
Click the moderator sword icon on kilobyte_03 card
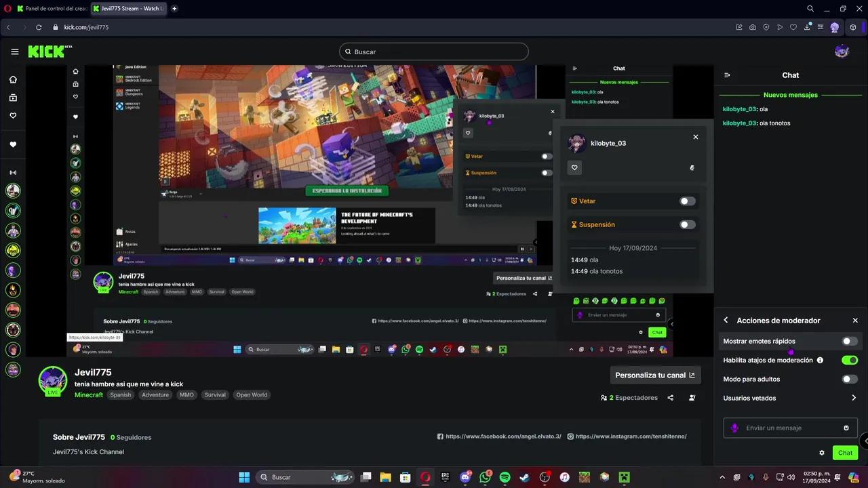pyautogui.click(x=692, y=167)
